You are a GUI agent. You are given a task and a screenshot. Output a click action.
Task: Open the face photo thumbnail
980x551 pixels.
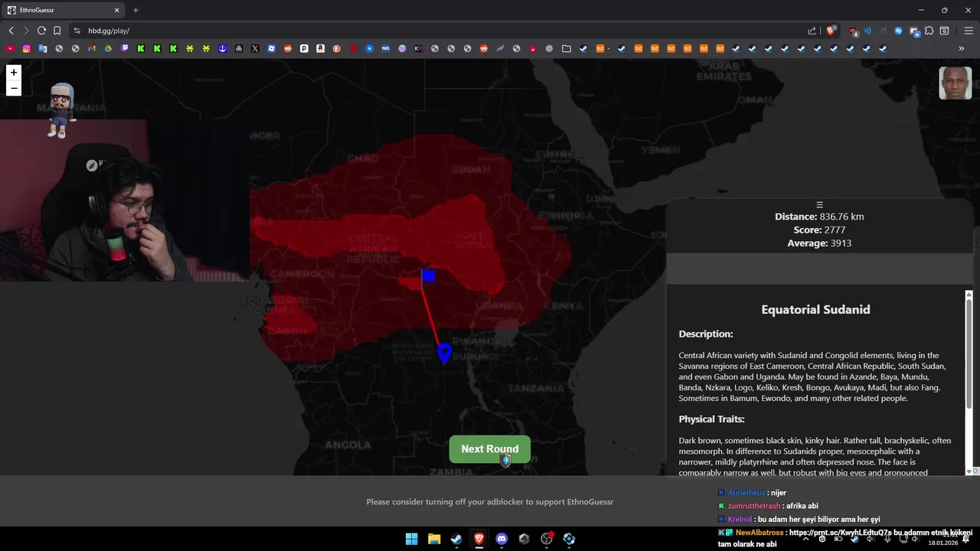(x=955, y=83)
